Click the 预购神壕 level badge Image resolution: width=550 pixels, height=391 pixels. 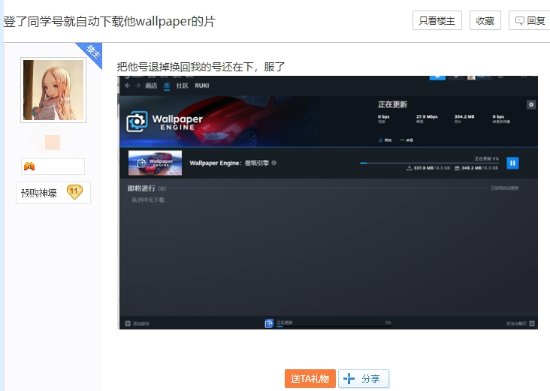coord(53,193)
